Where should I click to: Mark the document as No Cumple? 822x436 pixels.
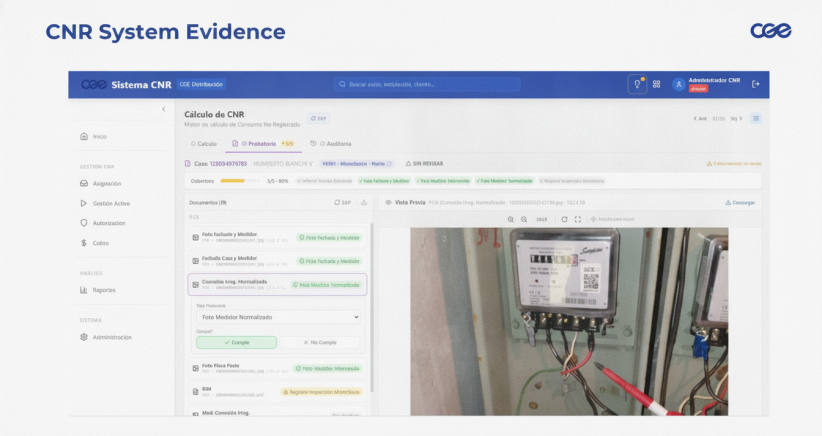(320, 342)
